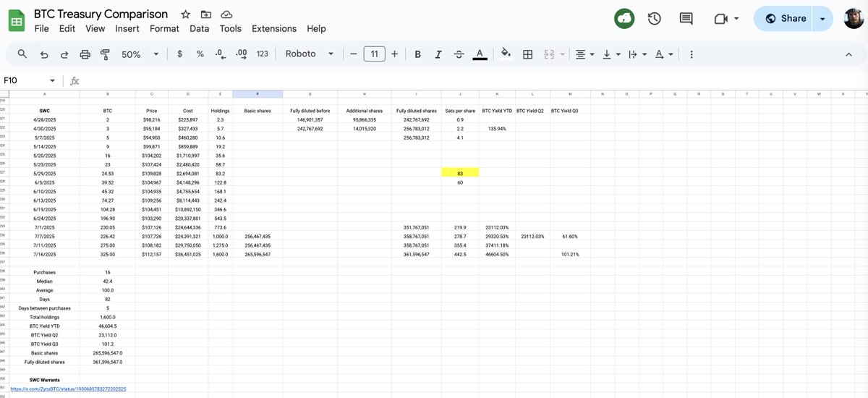The height and width of the screenshot is (398, 868).
Task: Select the cell showing 46604.50%
Action: [497, 254]
